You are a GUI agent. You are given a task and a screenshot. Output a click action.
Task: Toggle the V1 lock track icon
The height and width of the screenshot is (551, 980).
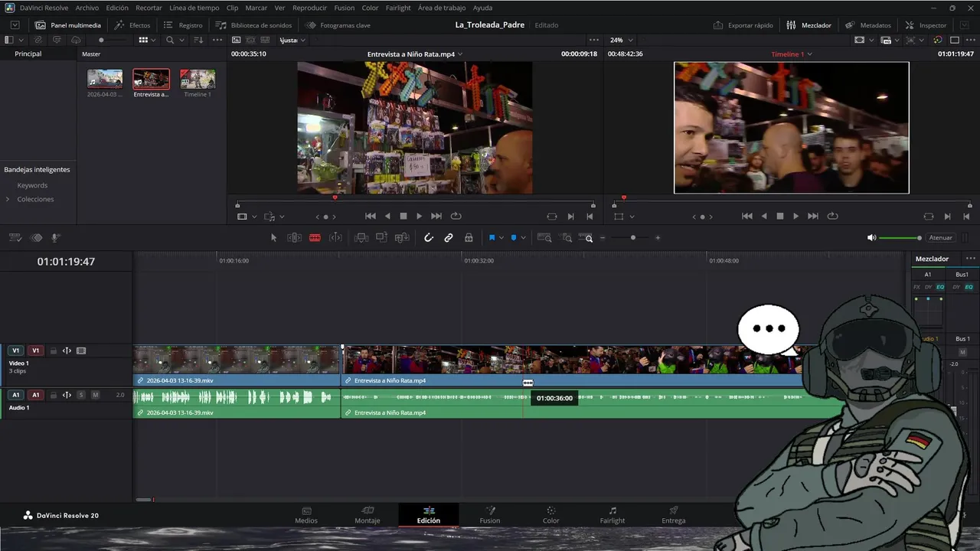click(x=53, y=351)
